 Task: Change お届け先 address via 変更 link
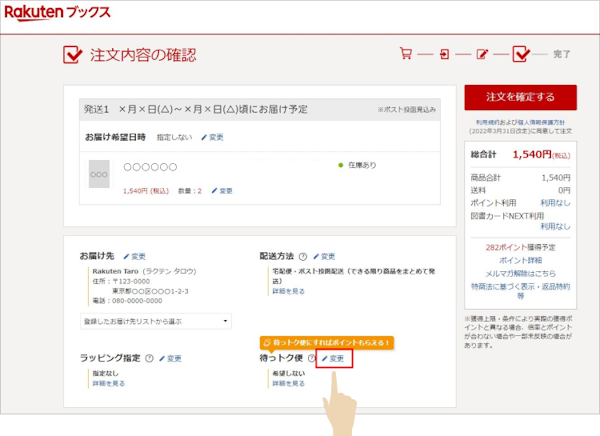click(x=134, y=256)
